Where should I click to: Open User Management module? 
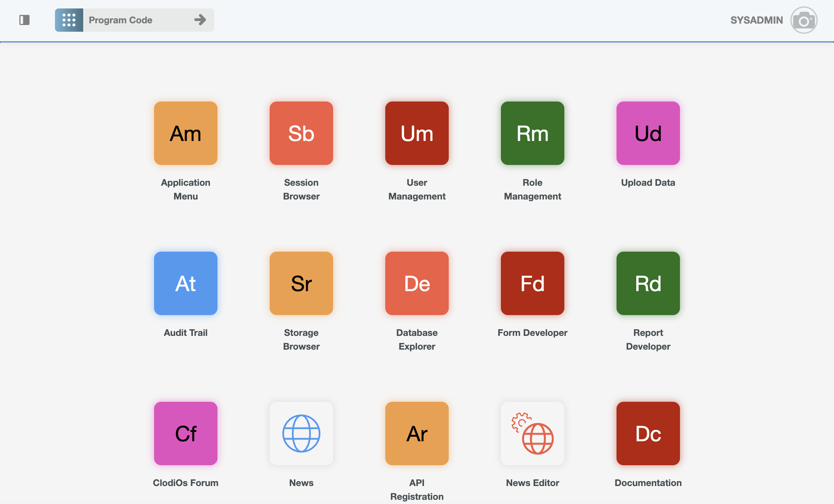[x=417, y=133]
